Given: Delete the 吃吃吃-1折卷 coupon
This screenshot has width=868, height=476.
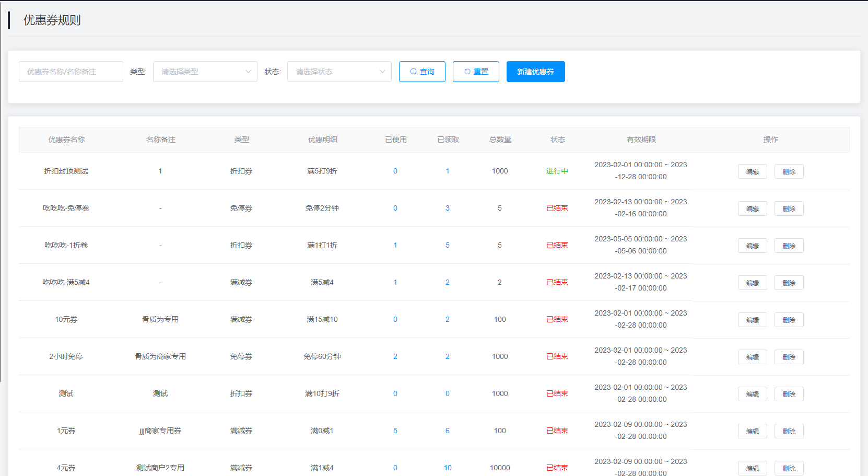Looking at the screenshot, I should click(789, 246).
